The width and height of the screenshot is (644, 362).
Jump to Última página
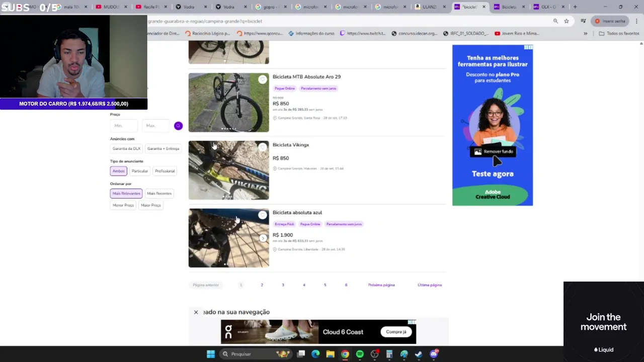tap(430, 285)
